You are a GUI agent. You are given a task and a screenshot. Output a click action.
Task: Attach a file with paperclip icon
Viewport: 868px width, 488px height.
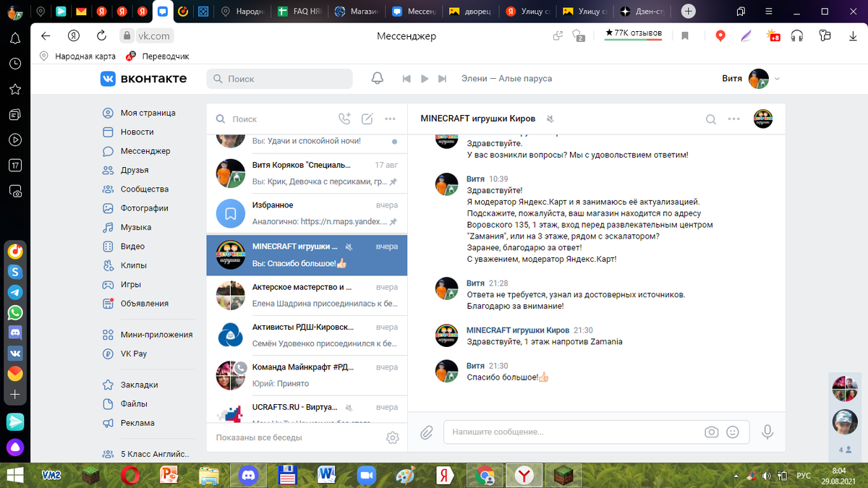coord(427,432)
